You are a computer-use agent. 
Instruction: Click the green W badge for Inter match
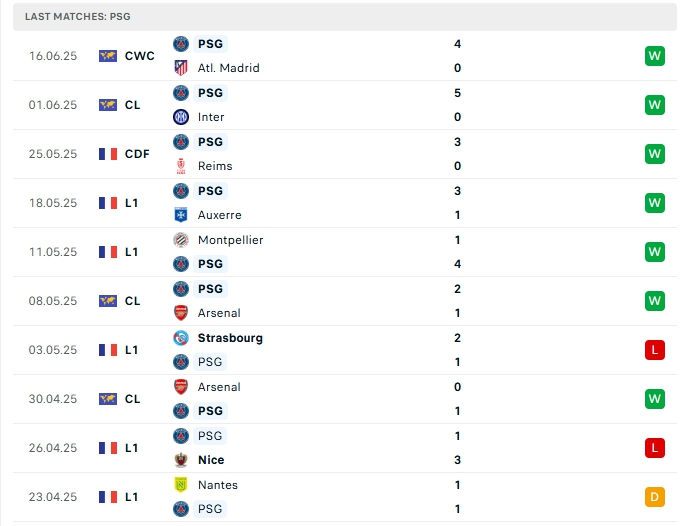(x=655, y=105)
